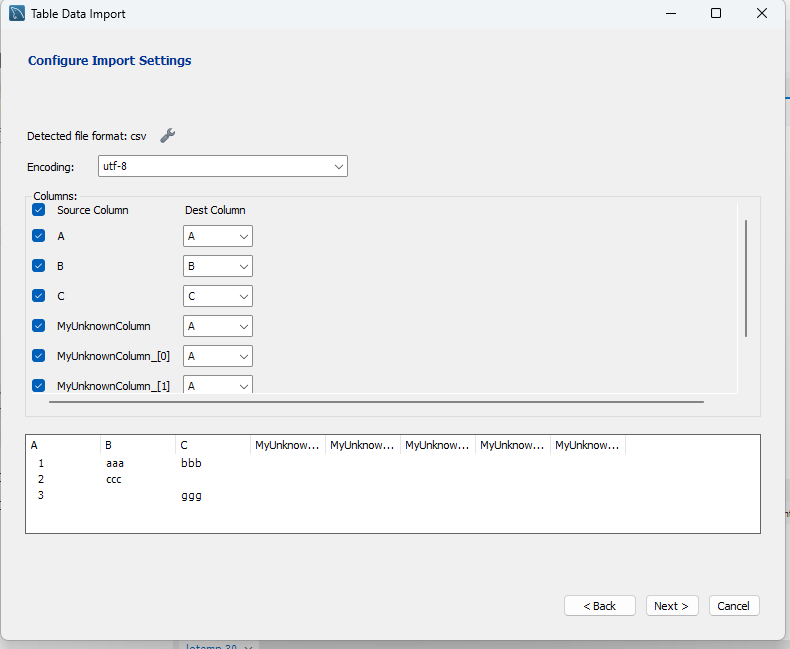Screen dimensions: 790x649
Task: Open destination dropdown for source B
Action: tap(218, 266)
